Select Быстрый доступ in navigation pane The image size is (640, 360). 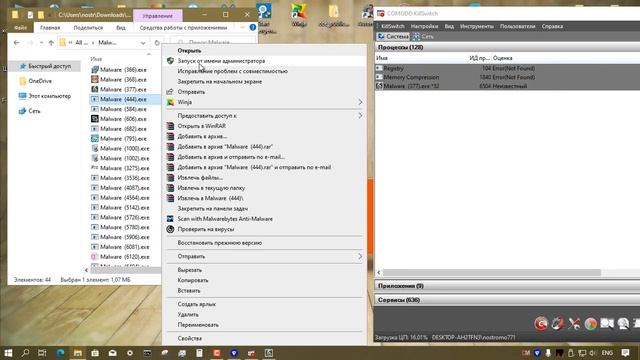click(x=45, y=66)
